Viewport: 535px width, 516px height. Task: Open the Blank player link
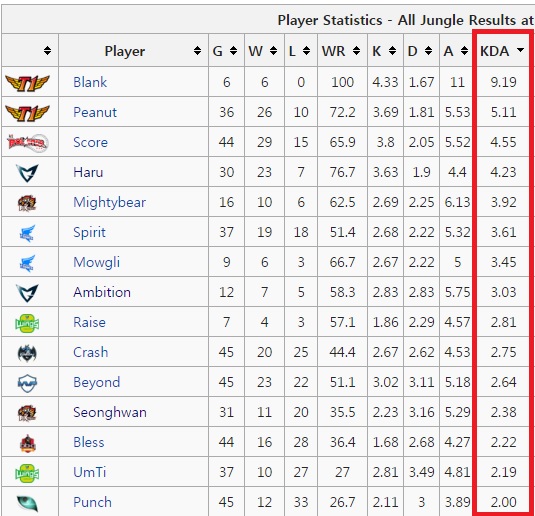point(90,82)
